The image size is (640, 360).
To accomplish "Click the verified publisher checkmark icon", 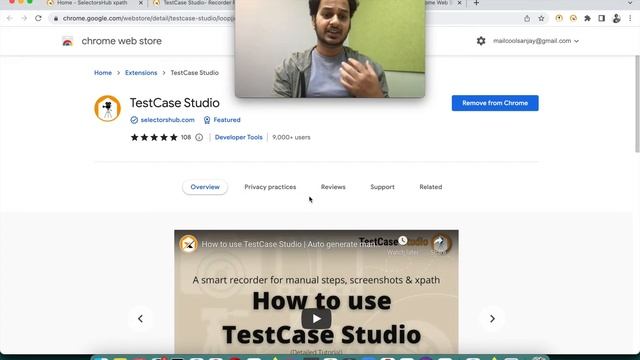I will [134, 120].
